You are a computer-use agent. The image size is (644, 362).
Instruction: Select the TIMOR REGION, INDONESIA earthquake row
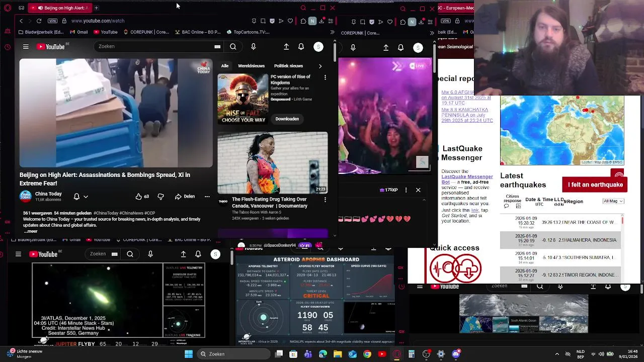point(560,275)
